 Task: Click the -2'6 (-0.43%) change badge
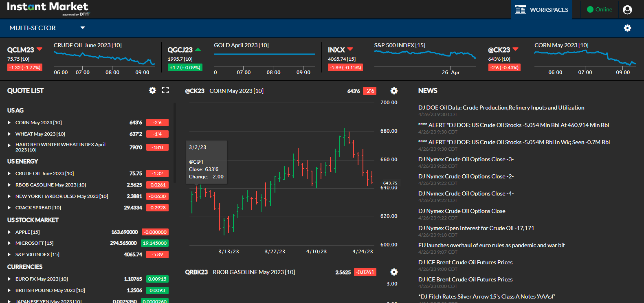click(x=504, y=68)
